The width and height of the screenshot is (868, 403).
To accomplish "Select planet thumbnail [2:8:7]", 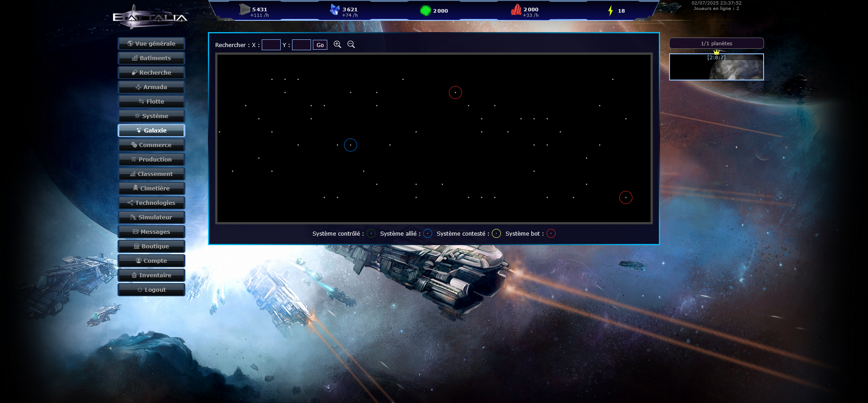I will (717, 67).
